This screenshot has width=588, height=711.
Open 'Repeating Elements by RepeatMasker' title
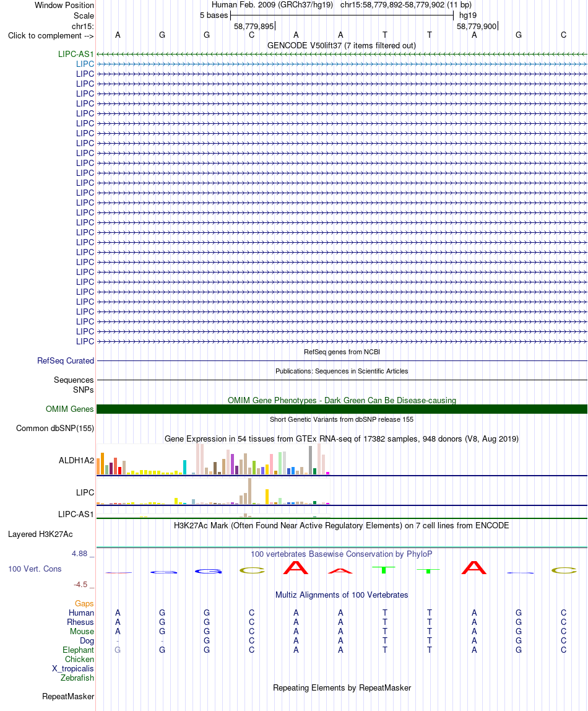point(342,688)
